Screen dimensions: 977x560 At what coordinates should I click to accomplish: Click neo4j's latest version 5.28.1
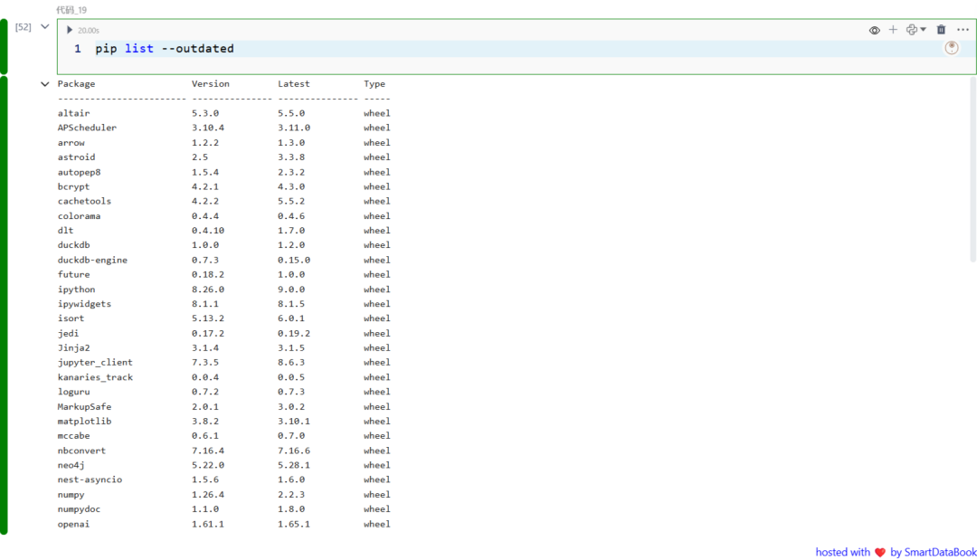tap(293, 465)
